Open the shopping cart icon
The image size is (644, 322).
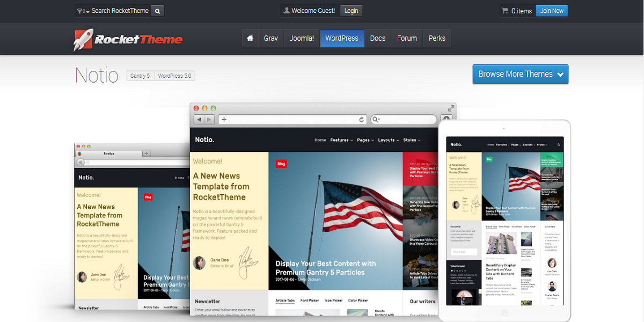[505, 11]
